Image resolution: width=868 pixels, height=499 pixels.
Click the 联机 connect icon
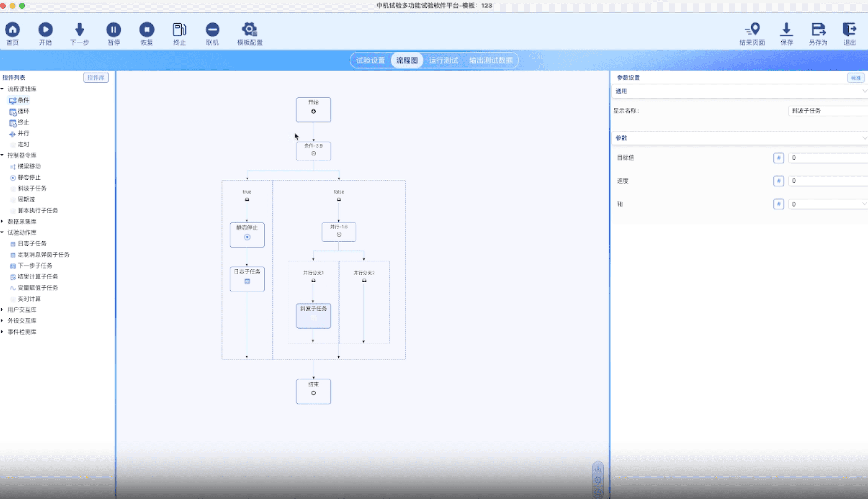click(x=212, y=30)
